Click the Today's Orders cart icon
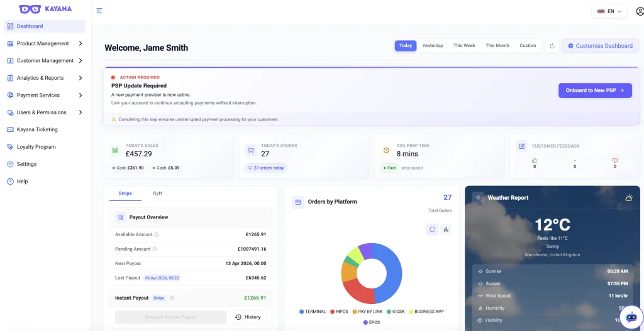 (250, 150)
